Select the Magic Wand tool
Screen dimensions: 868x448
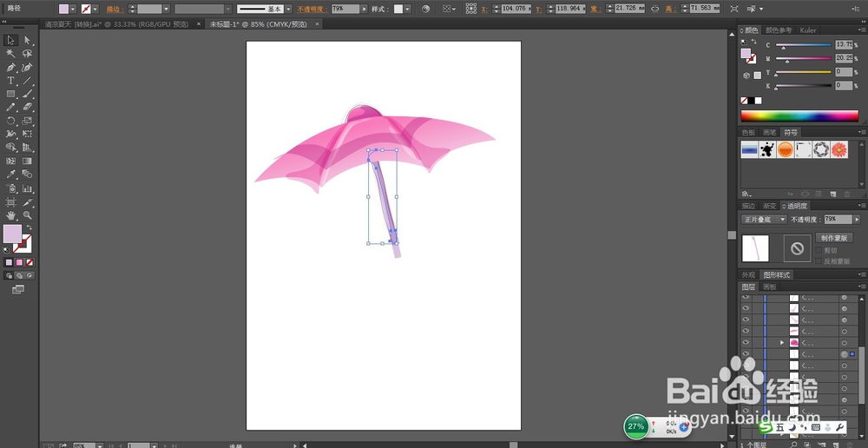pos(10,54)
